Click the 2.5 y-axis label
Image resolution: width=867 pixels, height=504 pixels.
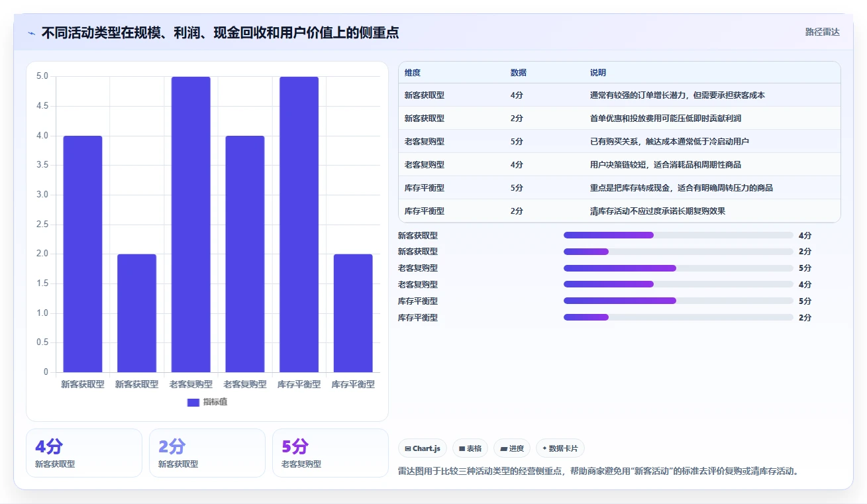point(42,225)
